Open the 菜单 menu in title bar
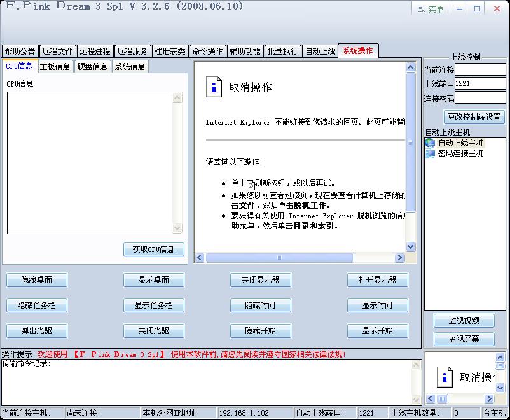 tap(431, 9)
